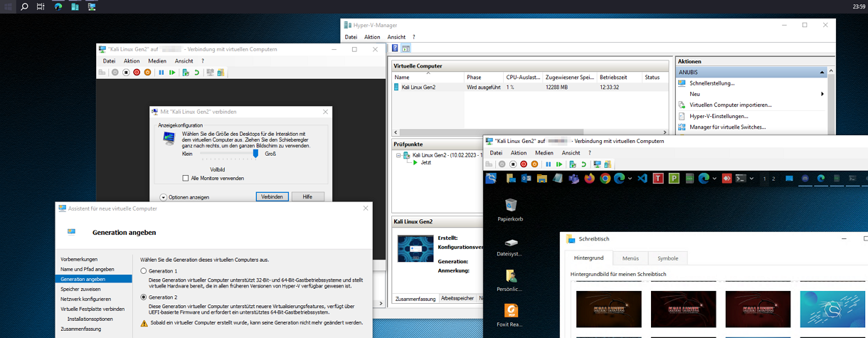
Task: Open the Aktion menu in Hyper-V Manager
Action: (x=372, y=37)
